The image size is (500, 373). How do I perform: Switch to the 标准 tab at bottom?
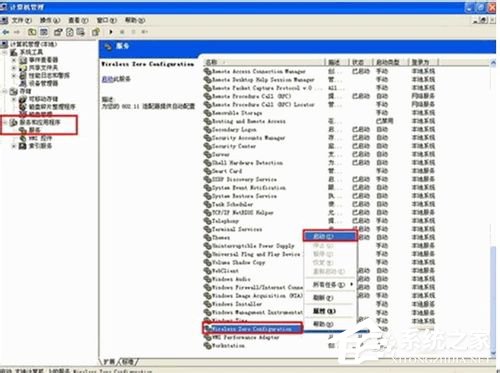[128, 362]
